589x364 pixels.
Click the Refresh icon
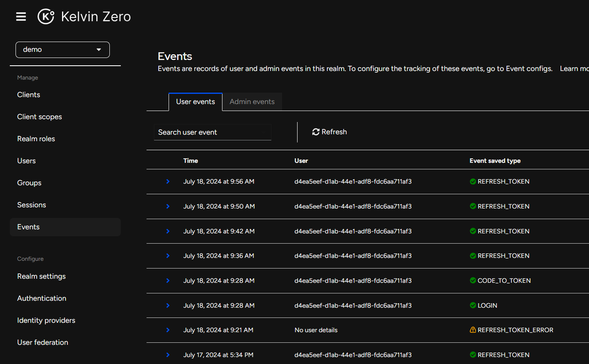tap(316, 132)
